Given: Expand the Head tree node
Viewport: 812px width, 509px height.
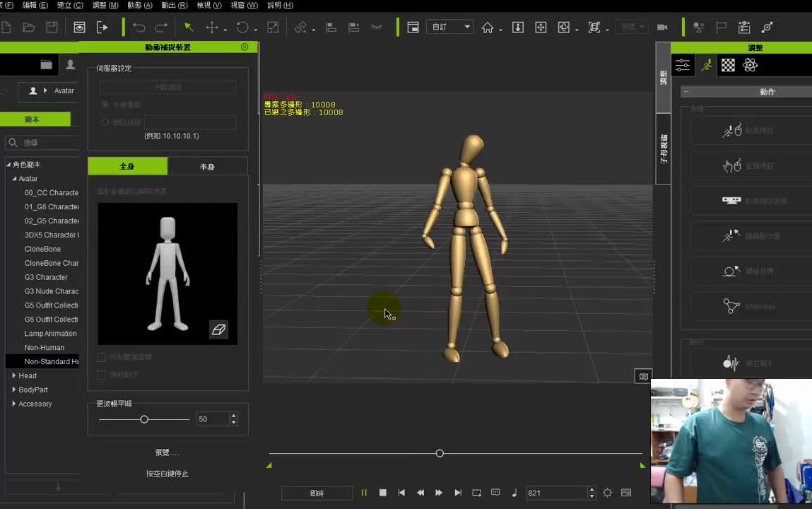Looking at the screenshot, I should [14, 376].
